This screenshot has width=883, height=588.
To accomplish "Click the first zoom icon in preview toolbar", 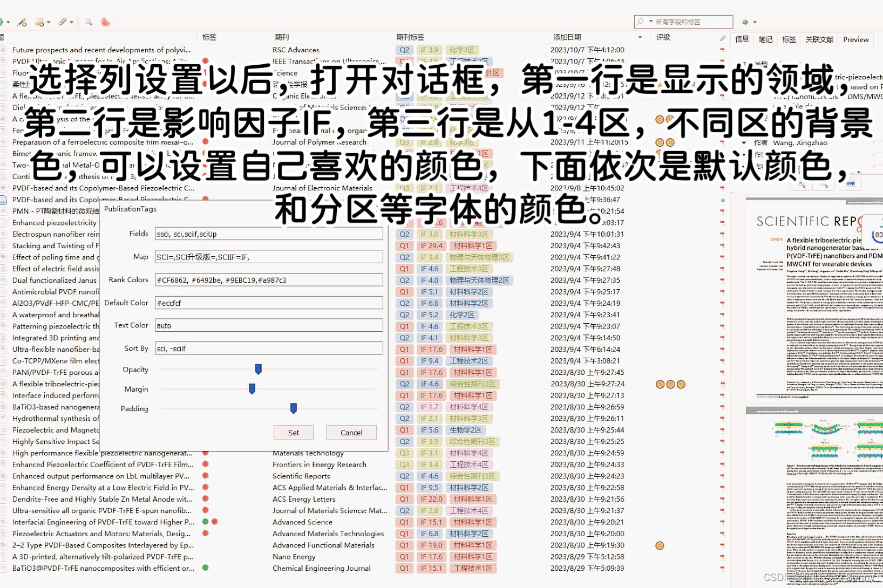I will click(x=802, y=184).
